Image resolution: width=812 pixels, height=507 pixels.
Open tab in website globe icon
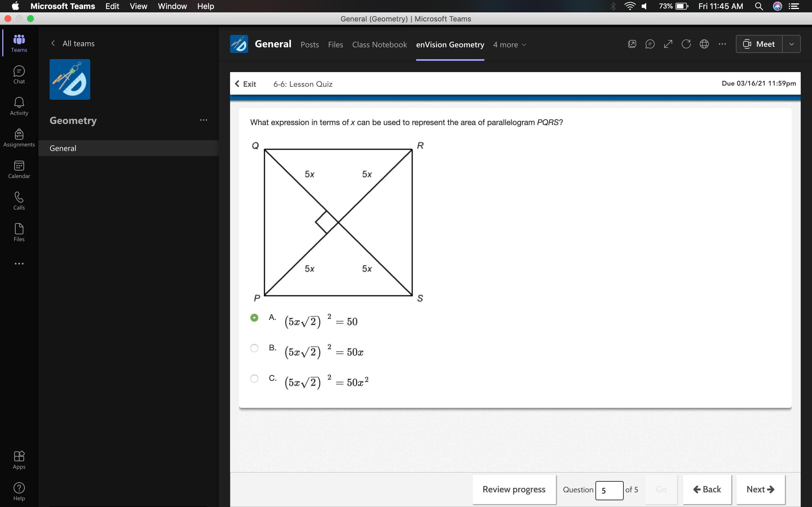coord(704,44)
